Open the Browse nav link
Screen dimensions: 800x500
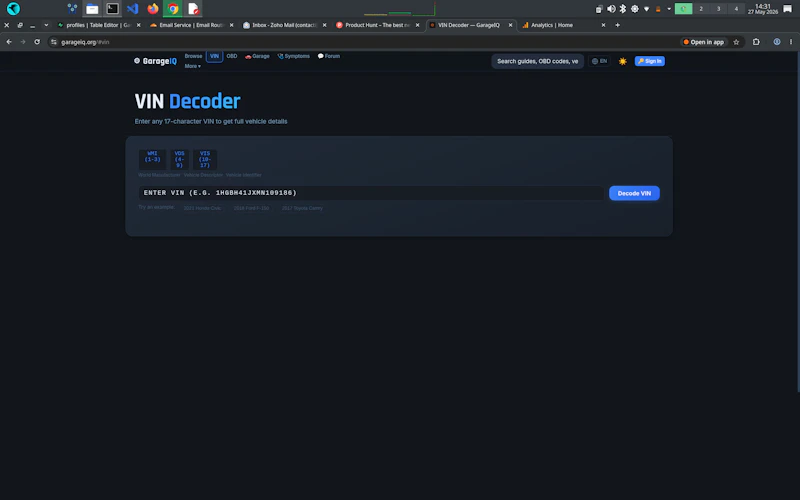pos(193,56)
